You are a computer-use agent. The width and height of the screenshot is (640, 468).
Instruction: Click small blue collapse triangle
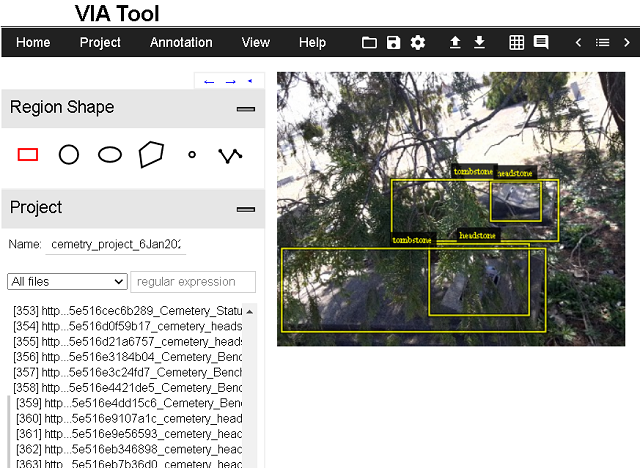coord(250,81)
